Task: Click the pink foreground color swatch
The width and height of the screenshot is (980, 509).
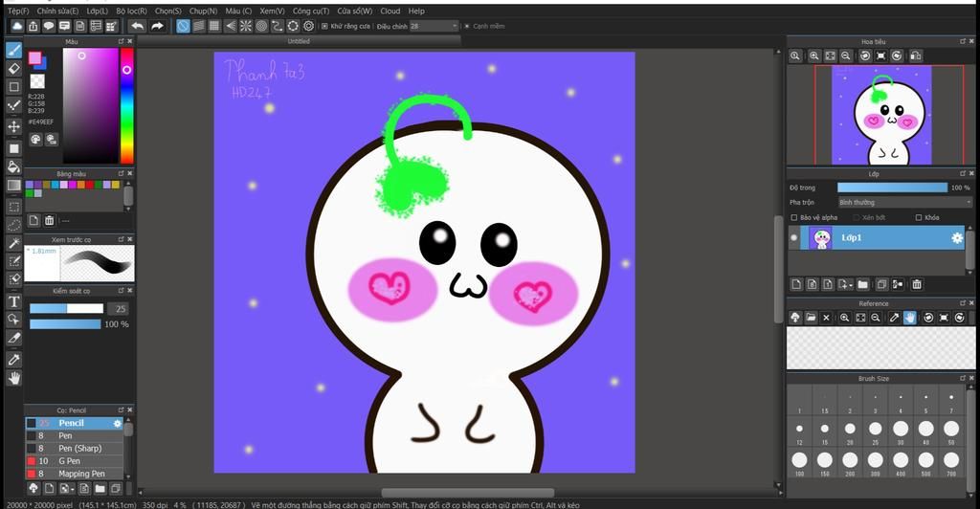Action: 35,58
